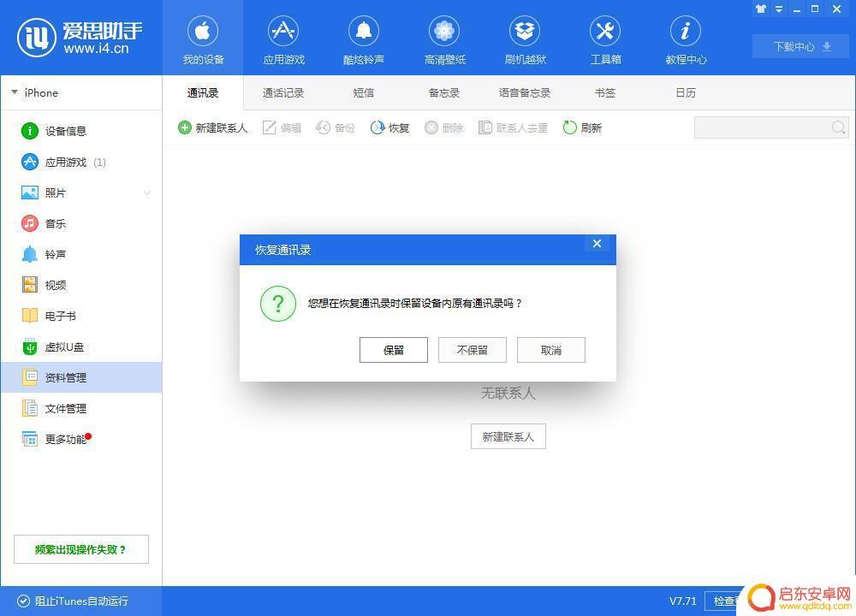Click 编辑 toolbar button
The width and height of the screenshot is (856, 616).
[x=282, y=127]
